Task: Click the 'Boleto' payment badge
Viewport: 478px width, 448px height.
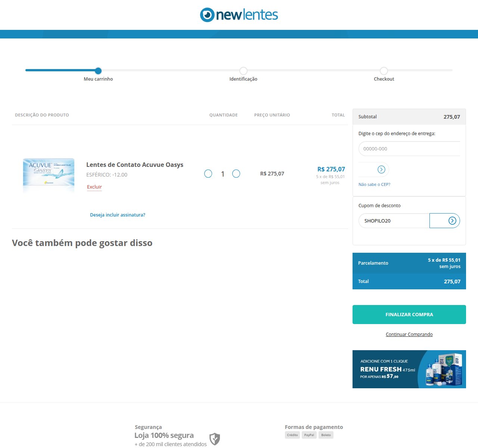Action: click(326, 435)
